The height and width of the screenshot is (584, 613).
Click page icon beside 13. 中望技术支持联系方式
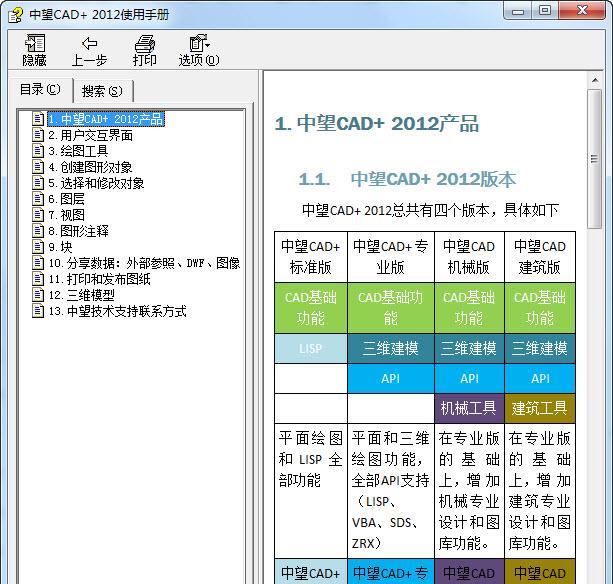38,311
